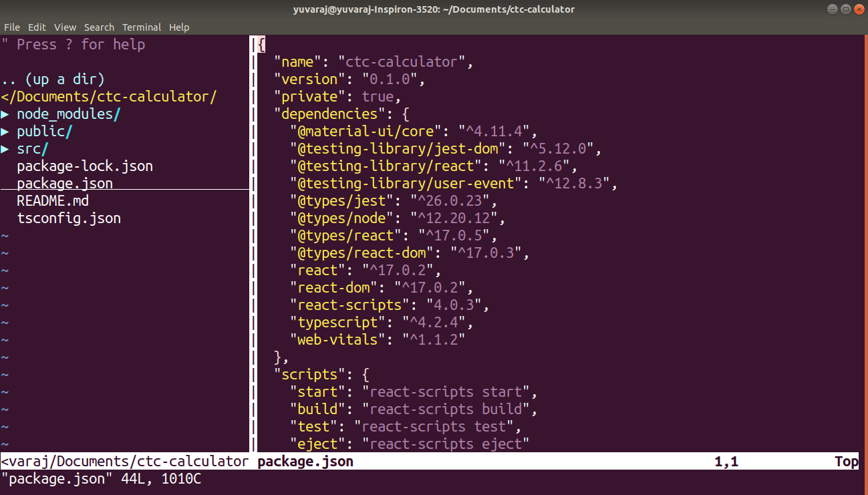Open README.md in file tree
868x495 pixels.
point(53,201)
